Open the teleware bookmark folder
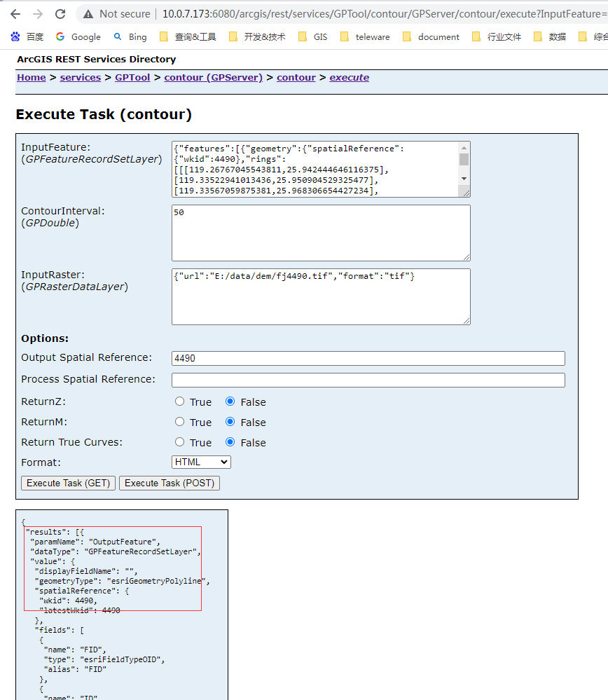Viewport: 608px width, 700px height. 365,36
